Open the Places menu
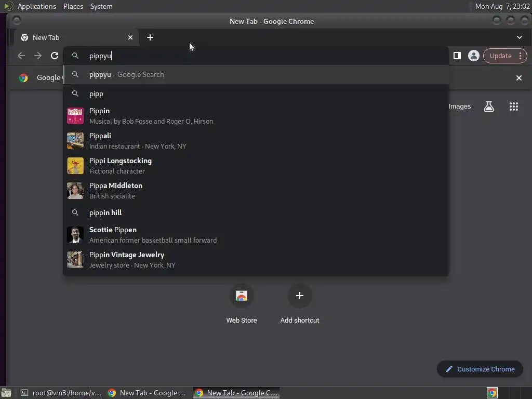 coord(73,6)
